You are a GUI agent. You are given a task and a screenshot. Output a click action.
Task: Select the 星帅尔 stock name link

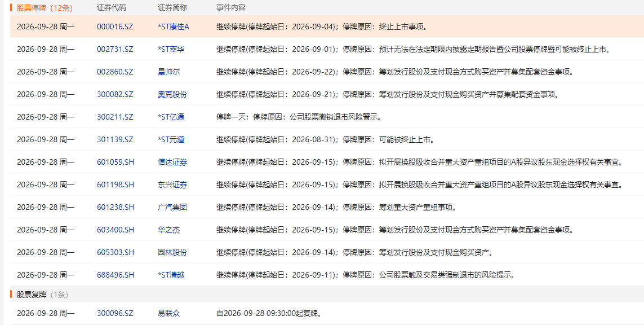click(169, 72)
